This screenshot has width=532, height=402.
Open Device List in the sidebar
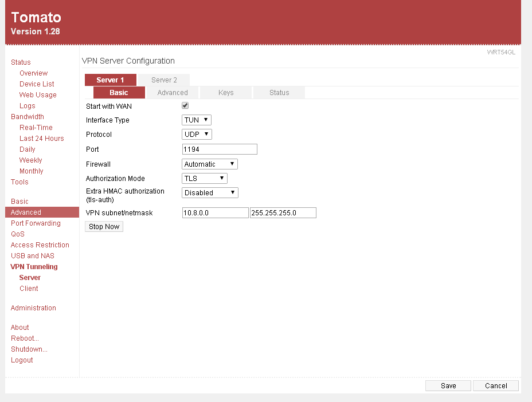point(37,84)
